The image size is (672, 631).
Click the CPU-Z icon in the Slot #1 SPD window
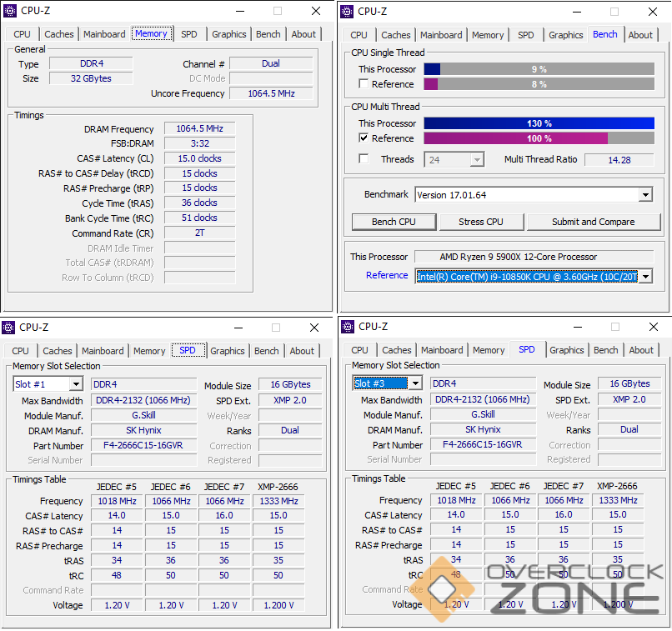coord(9,328)
